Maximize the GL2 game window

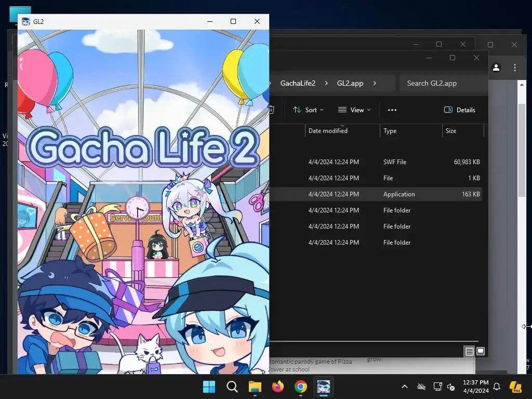click(233, 21)
